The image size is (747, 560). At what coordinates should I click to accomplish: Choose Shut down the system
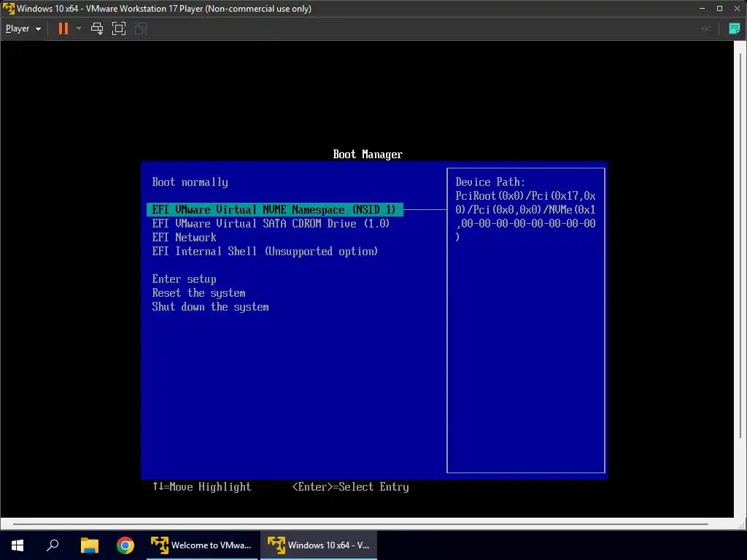(210, 307)
